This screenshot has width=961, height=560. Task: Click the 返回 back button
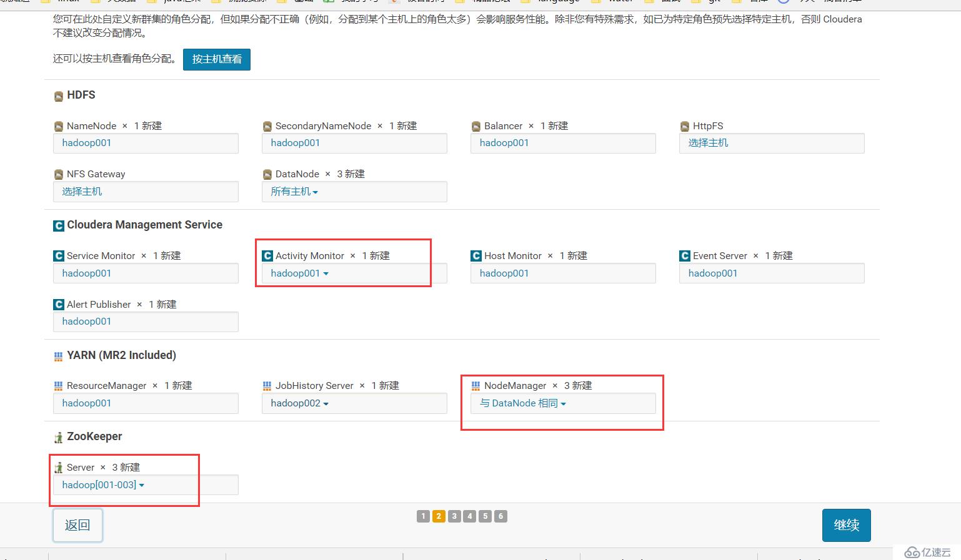[77, 525]
